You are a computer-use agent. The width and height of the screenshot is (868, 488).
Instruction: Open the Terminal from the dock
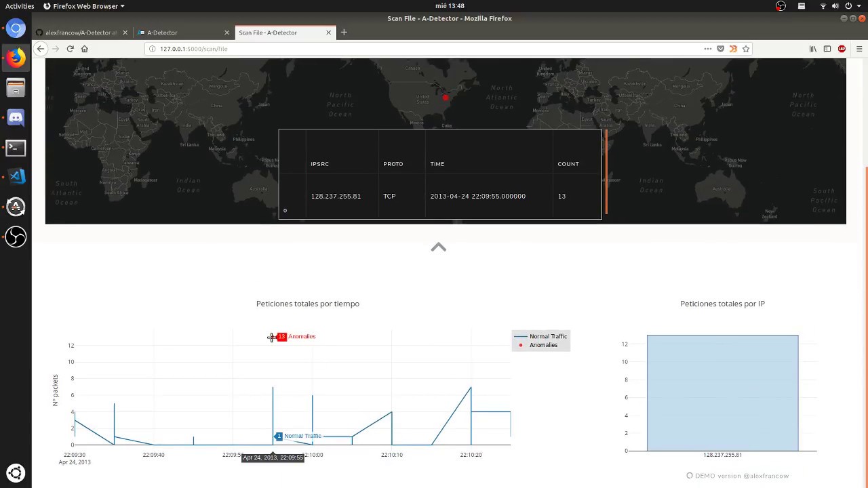16,148
